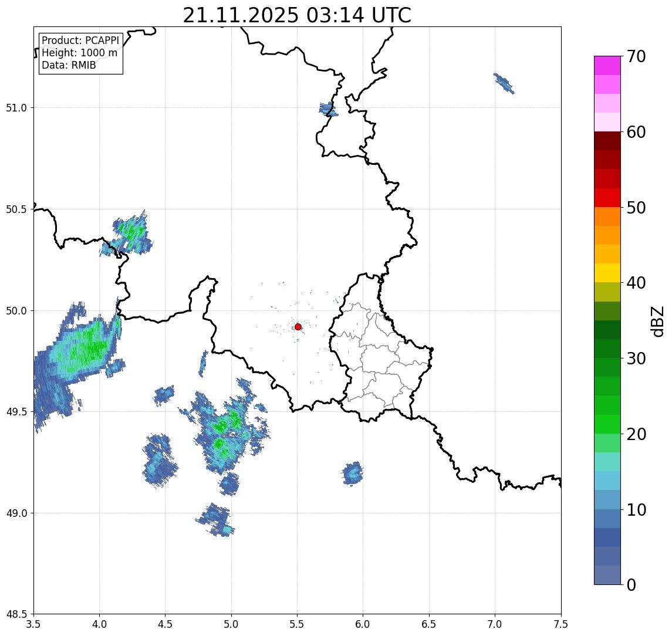Viewport: 672px width, 636px height.
Task: Click the colorbar label '70'
Action: [x=636, y=56]
